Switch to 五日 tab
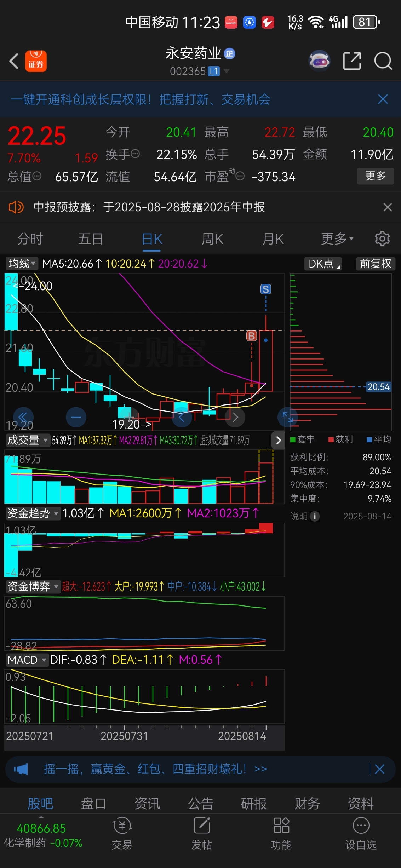This screenshot has height=868, width=401. pos(91,239)
